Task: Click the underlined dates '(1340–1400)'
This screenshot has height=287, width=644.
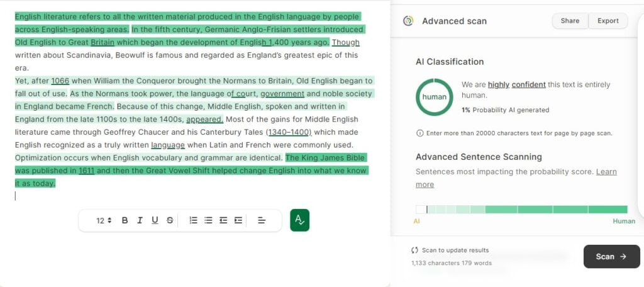Action: [x=289, y=132]
